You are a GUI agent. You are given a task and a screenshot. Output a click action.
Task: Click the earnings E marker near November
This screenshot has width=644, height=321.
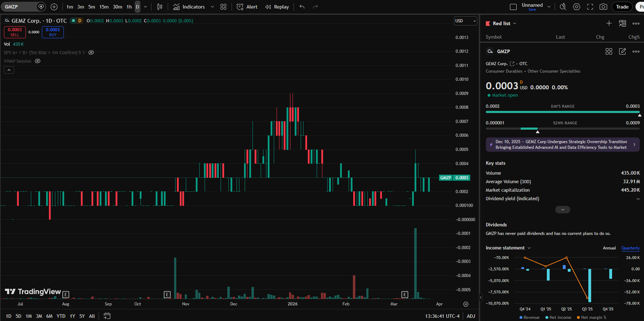tap(167, 294)
